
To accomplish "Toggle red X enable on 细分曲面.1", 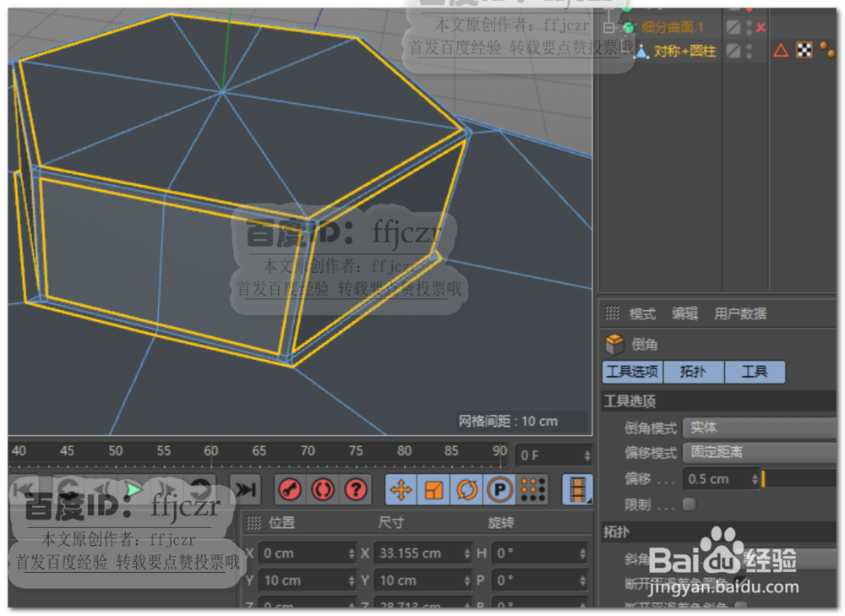I will click(760, 28).
